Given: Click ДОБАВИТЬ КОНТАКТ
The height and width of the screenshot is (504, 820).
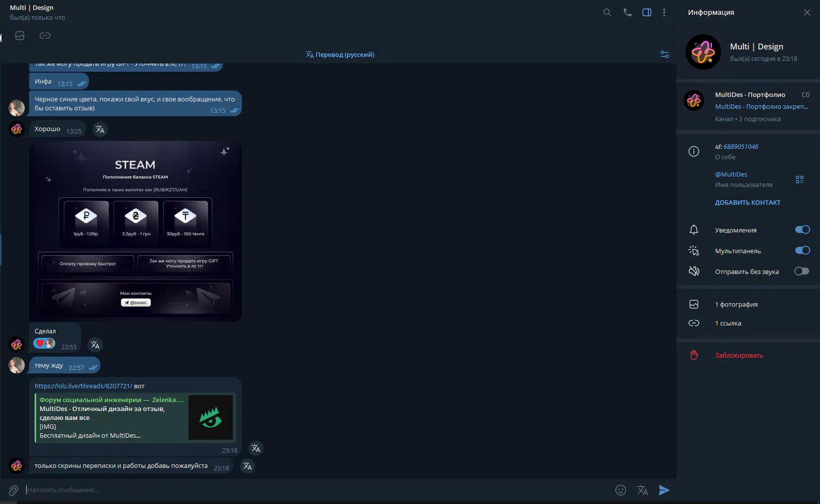Looking at the screenshot, I should tap(747, 203).
